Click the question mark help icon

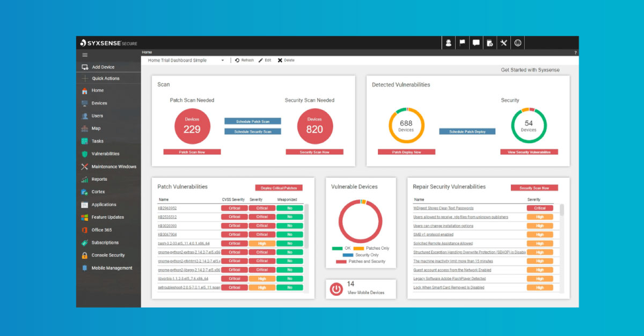575,53
